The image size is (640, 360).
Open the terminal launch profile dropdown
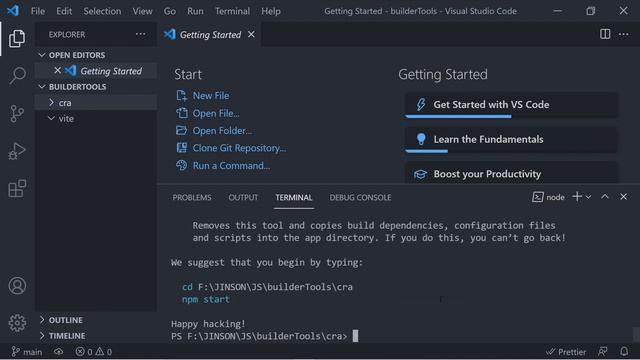588,197
